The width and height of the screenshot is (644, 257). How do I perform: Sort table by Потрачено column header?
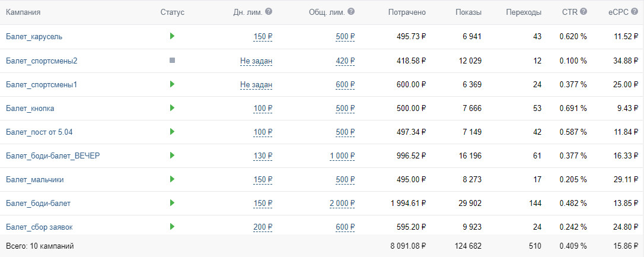(407, 12)
